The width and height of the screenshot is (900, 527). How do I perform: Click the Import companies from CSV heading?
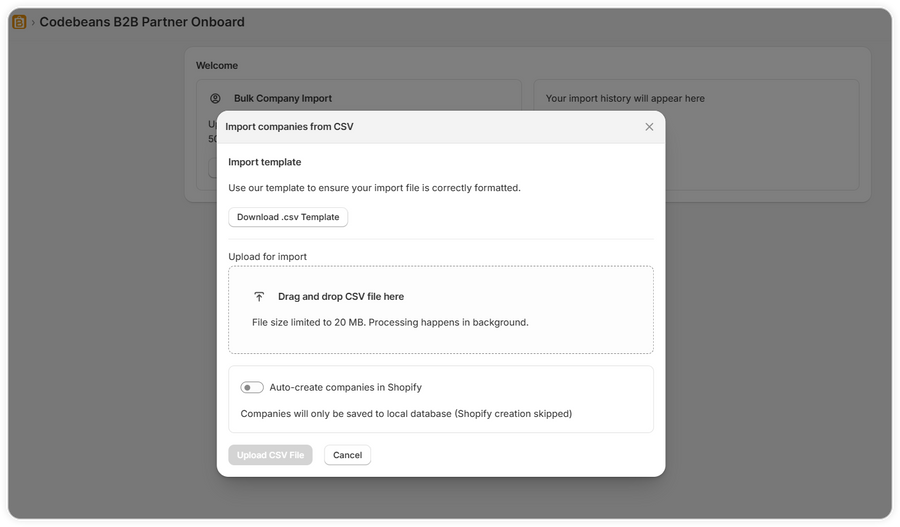pos(289,127)
